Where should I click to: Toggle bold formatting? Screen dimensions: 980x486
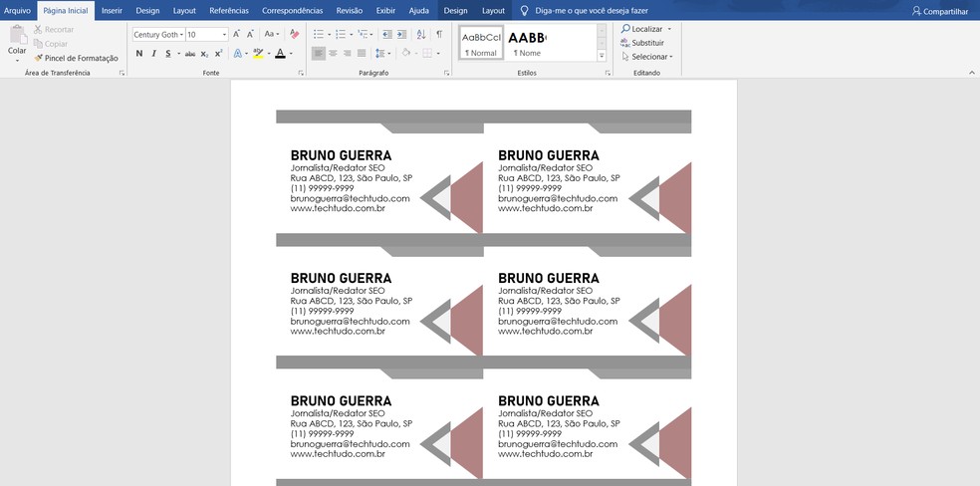139,54
